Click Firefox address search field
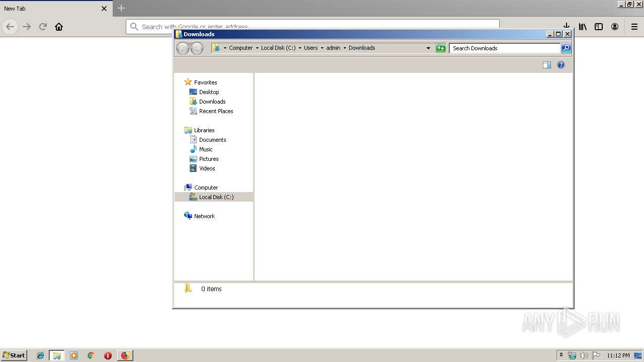644x362 pixels. point(312,27)
